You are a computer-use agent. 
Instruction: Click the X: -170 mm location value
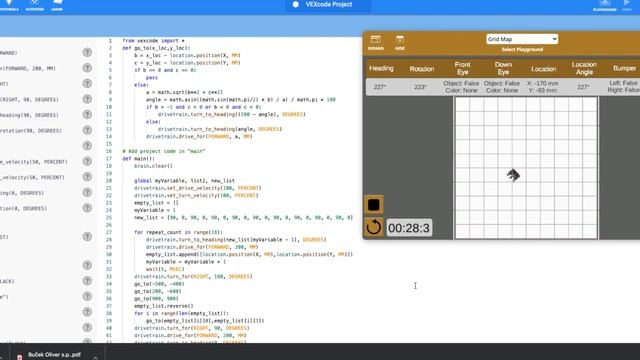(x=542, y=83)
